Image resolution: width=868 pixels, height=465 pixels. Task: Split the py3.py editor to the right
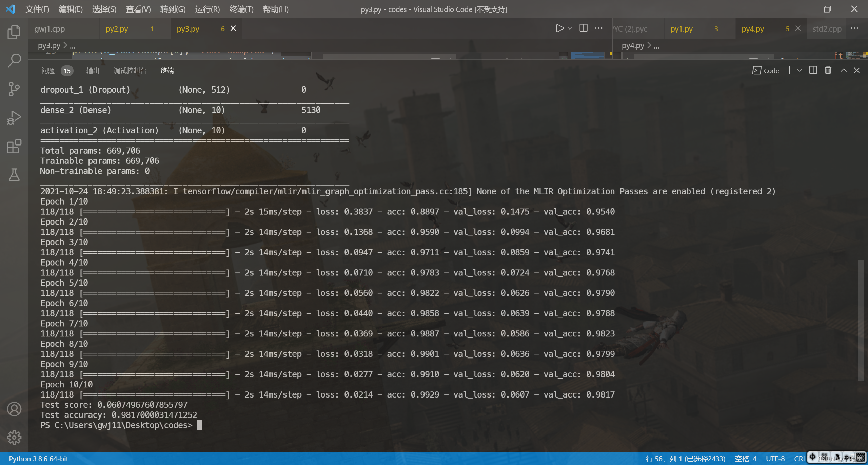point(584,28)
